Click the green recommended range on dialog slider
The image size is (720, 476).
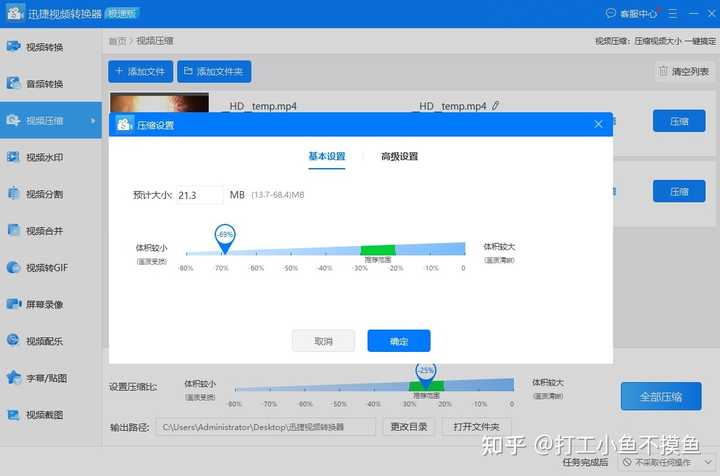[x=378, y=250]
